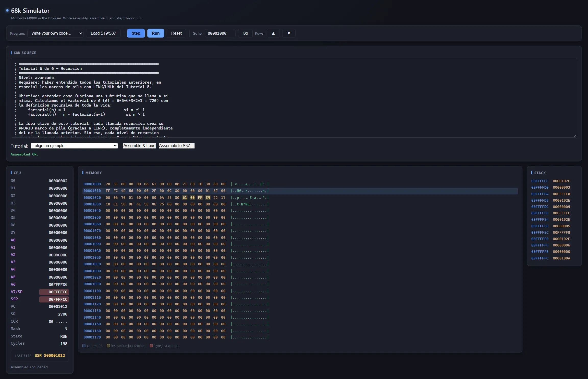
Task: Click the instruction just fetched legend swatch
Action: 108,346
